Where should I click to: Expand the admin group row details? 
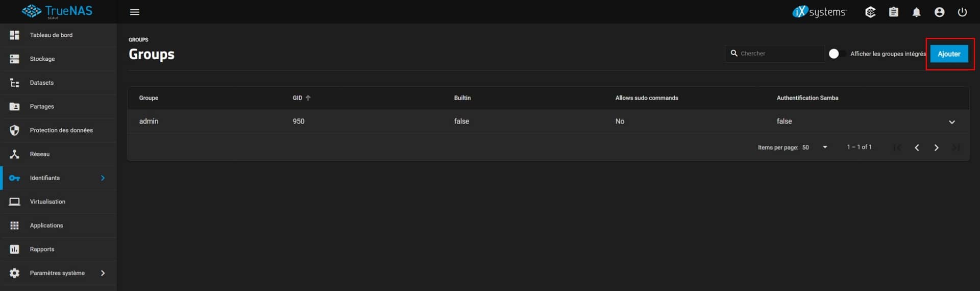951,122
